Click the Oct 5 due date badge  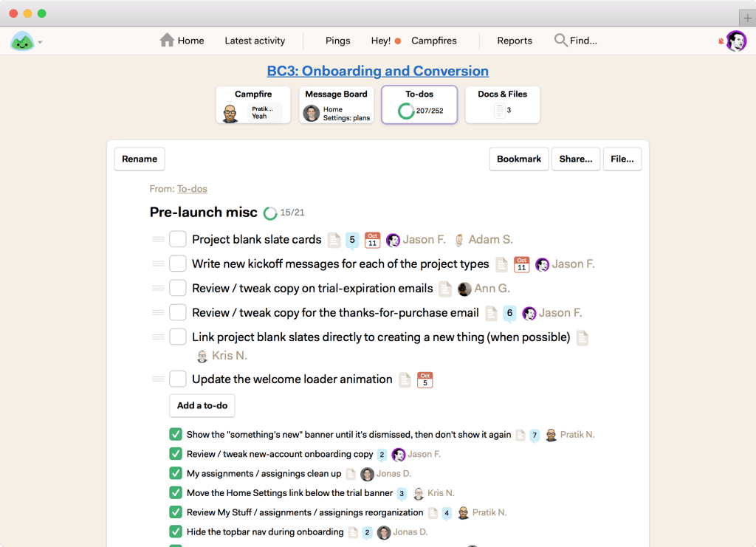(425, 378)
